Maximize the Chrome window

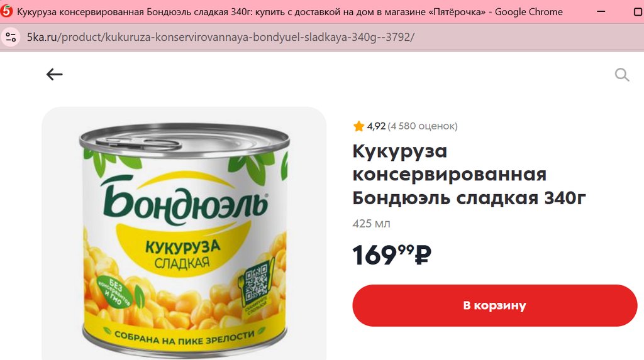click(638, 11)
